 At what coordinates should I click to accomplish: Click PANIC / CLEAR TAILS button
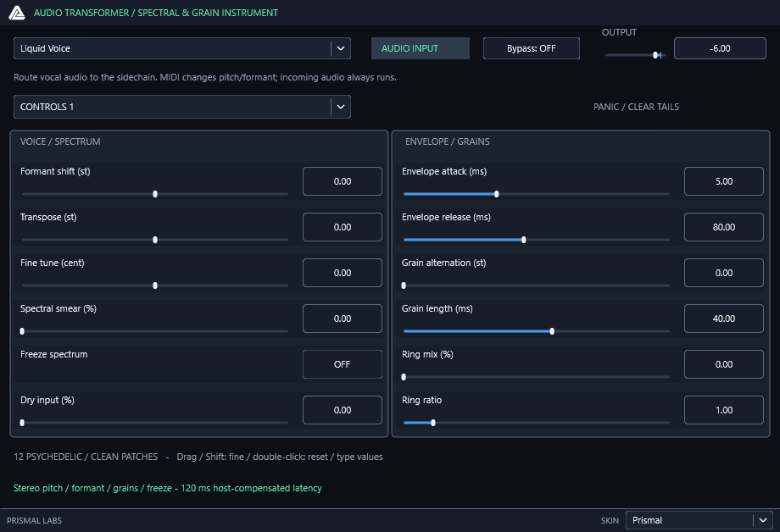[x=636, y=107]
